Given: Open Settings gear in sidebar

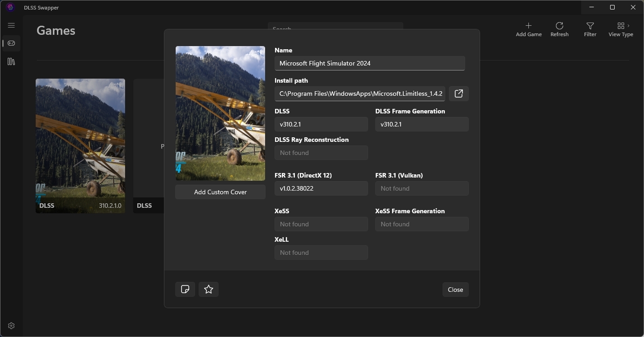Looking at the screenshot, I should 11,326.
